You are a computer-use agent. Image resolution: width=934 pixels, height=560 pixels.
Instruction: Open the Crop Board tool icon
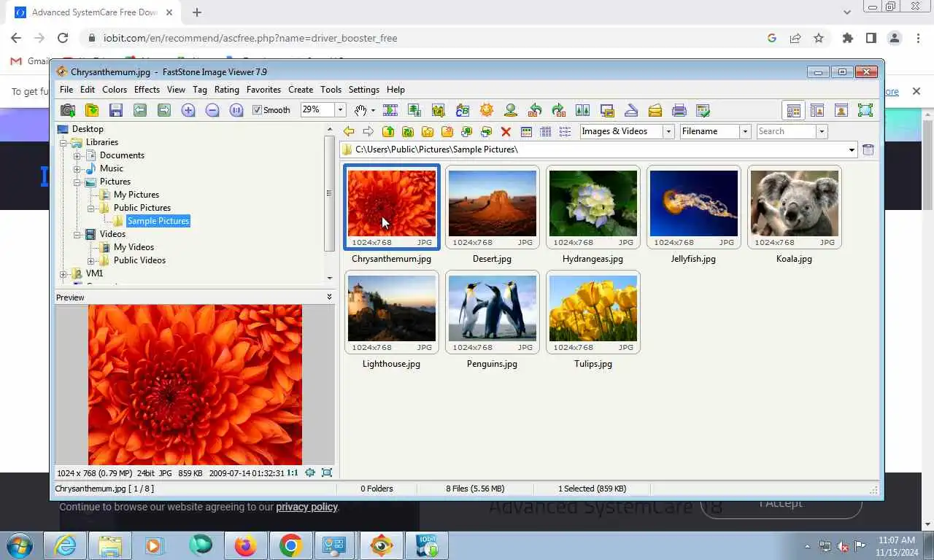439,110
